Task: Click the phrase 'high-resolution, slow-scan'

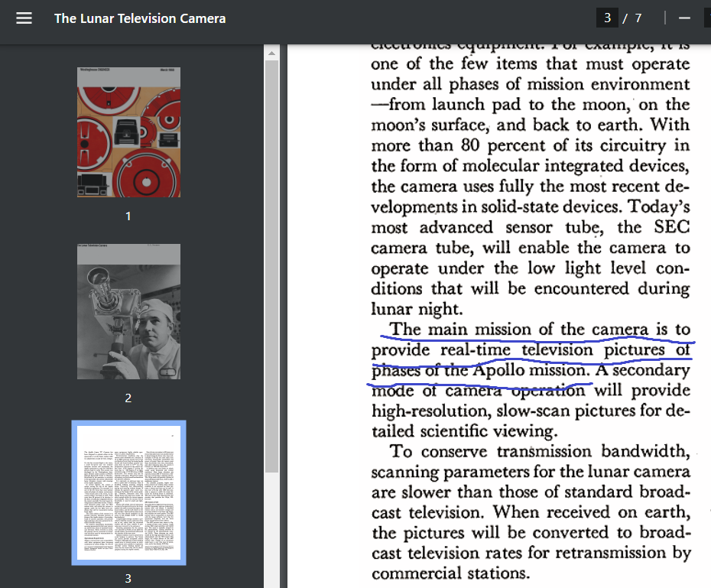Action: tap(471, 411)
